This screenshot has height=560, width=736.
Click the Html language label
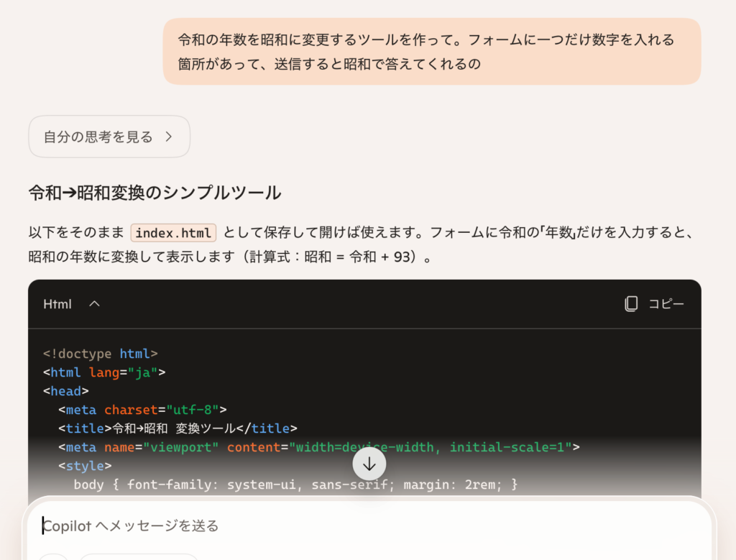(57, 304)
